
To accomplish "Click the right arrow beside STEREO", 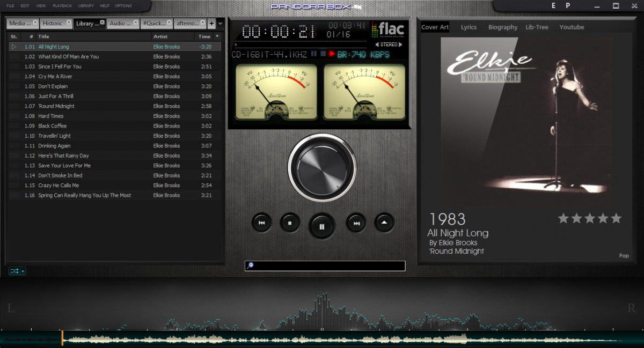I will click(400, 45).
